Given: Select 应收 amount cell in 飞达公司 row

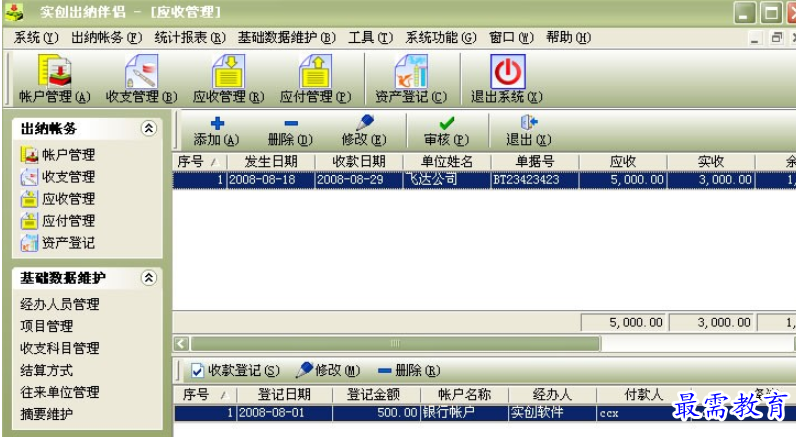Looking at the screenshot, I should point(623,180).
